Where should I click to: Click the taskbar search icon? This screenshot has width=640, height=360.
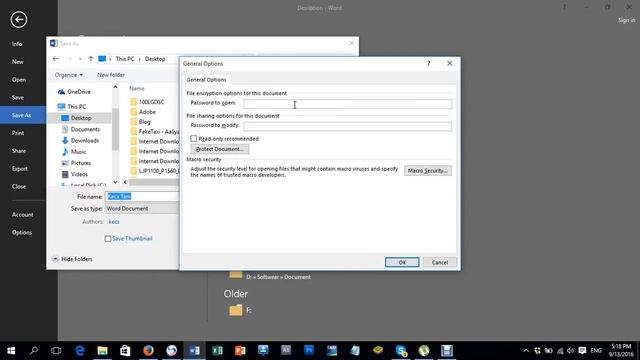34,351
